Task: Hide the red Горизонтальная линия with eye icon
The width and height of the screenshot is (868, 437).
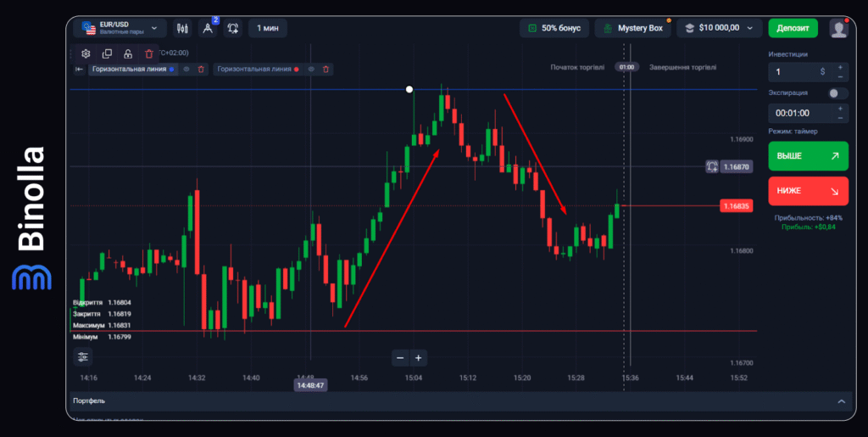Action: coord(311,69)
